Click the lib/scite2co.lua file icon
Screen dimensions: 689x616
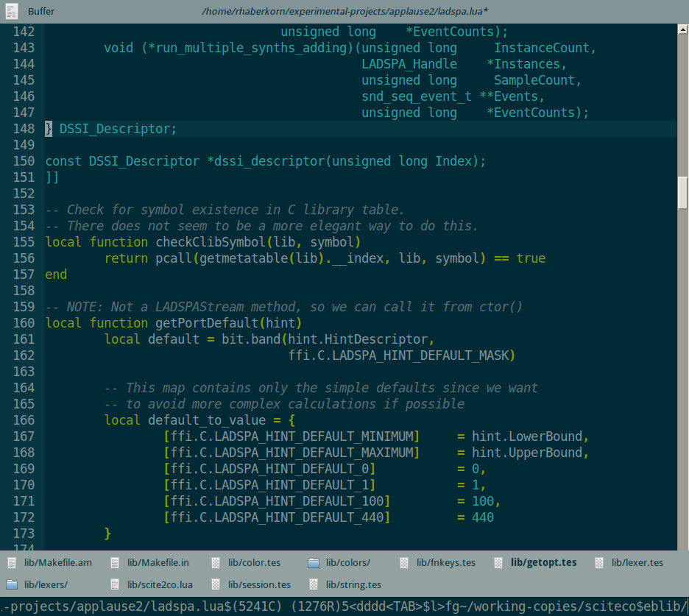115,585
